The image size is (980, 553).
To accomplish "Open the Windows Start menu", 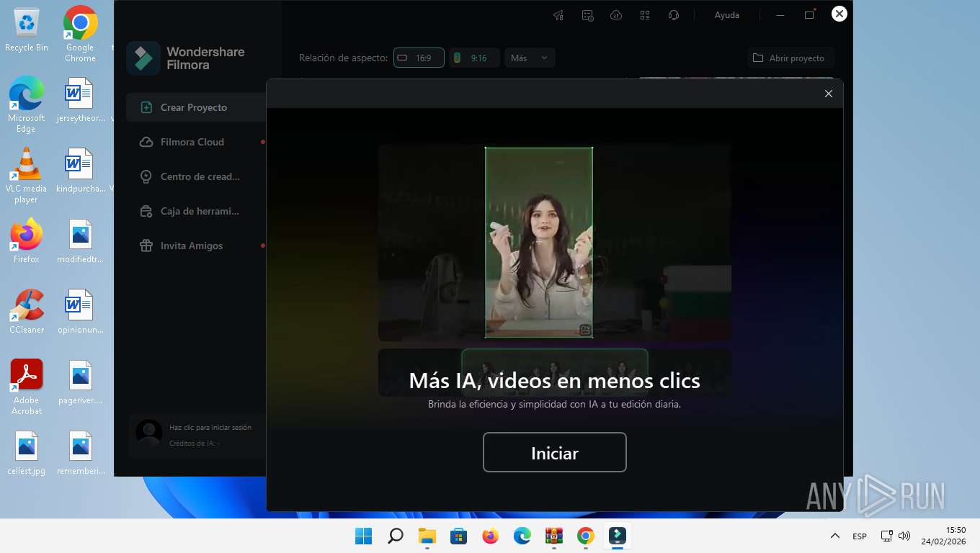I will 364,536.
